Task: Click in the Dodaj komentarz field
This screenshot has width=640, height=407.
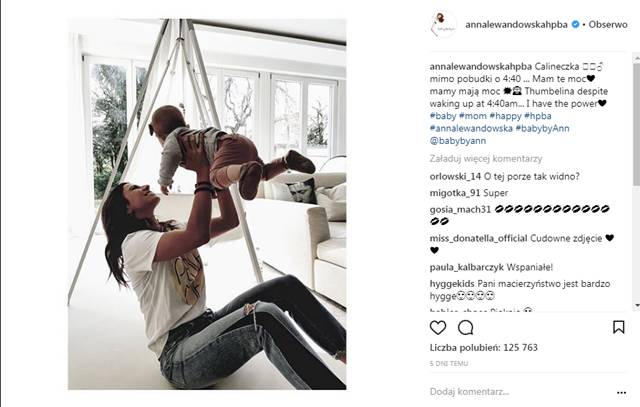Action: [520, 392]
